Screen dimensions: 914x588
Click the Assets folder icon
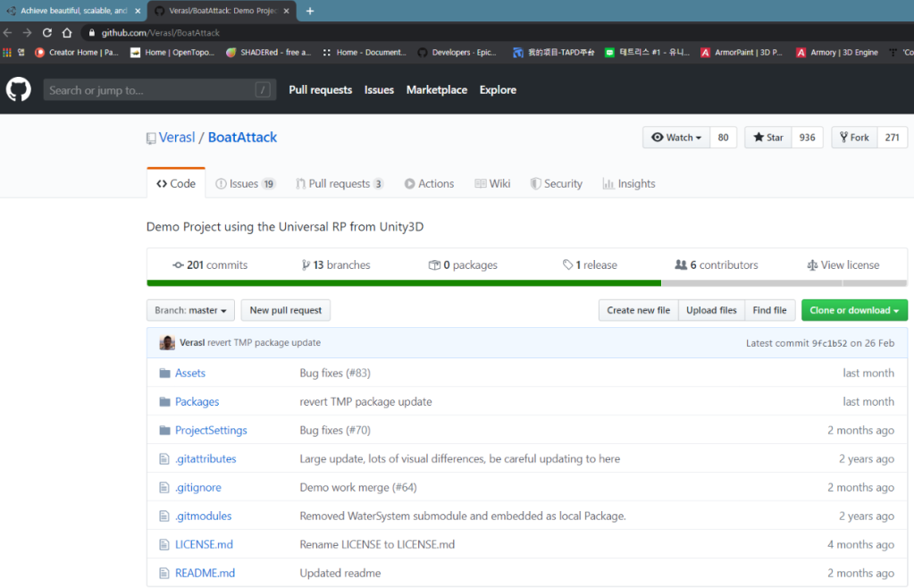click(164, 374)
